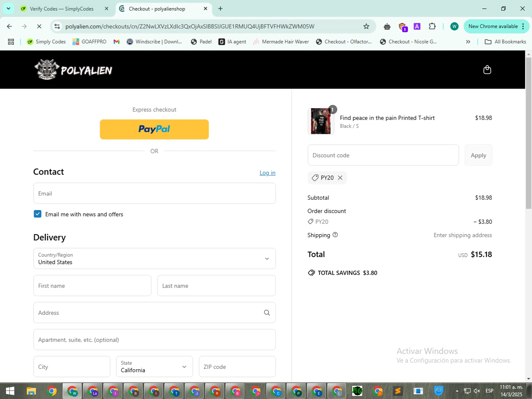Go back to the previous page
532x399 pixels.
click(x=10, y=26)
